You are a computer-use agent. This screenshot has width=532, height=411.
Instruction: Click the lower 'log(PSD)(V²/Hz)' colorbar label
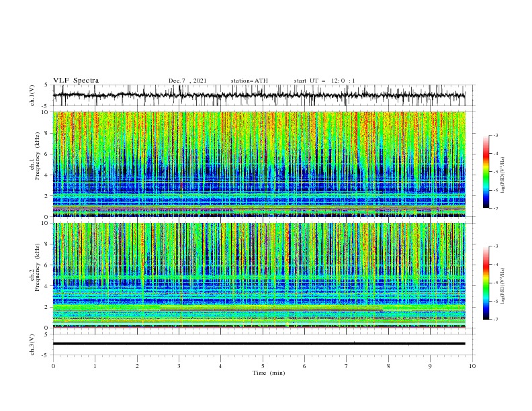click(503, 286)
